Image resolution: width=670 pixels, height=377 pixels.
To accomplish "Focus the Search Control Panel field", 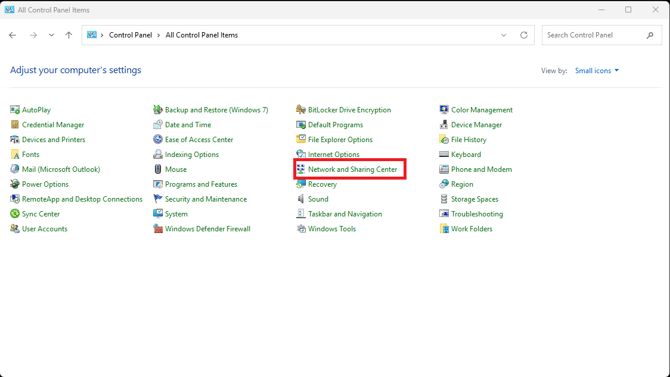I will click(602, 35).
